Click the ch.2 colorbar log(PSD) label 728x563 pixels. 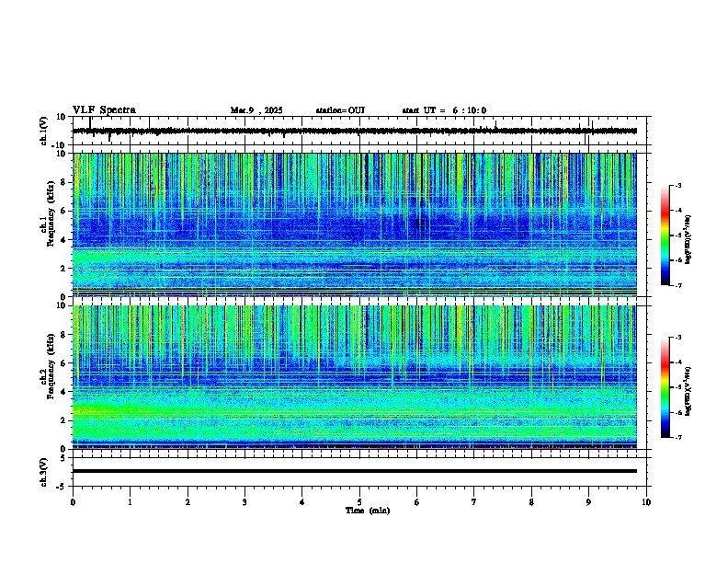(688, 391)
